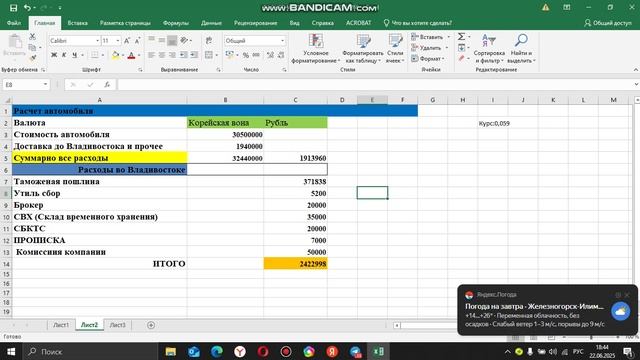Click the Decrease Indent icon

(184, 55)
